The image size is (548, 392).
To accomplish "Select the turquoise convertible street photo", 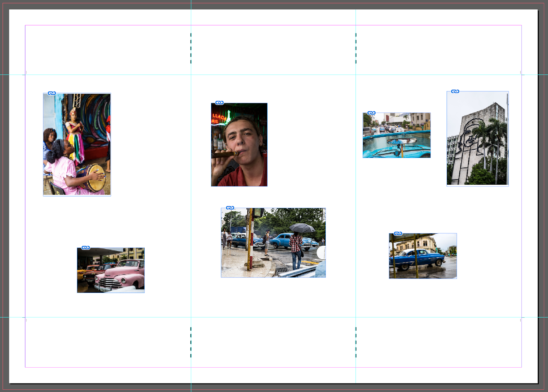I will pyautogui.click(x=397, y=135).
